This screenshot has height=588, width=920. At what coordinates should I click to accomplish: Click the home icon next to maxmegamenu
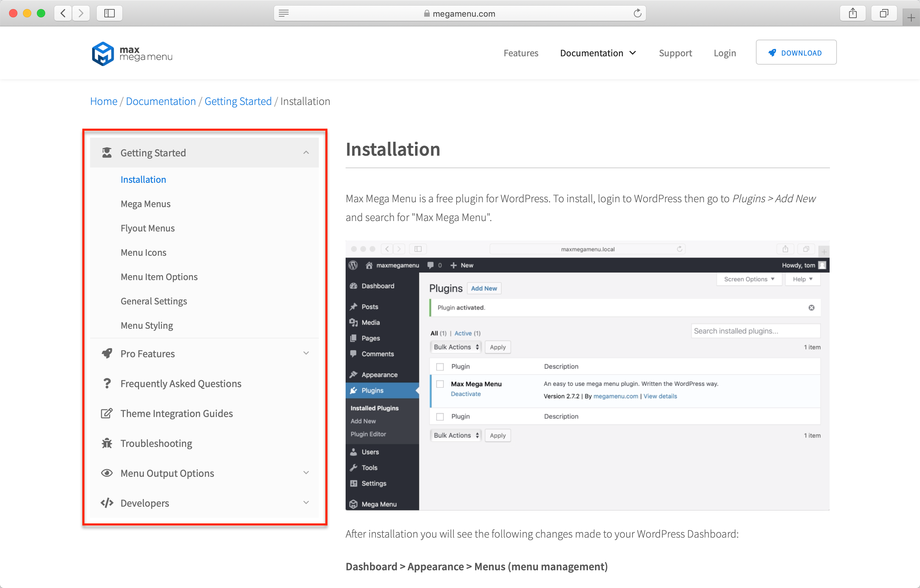(x=369, y=265)
